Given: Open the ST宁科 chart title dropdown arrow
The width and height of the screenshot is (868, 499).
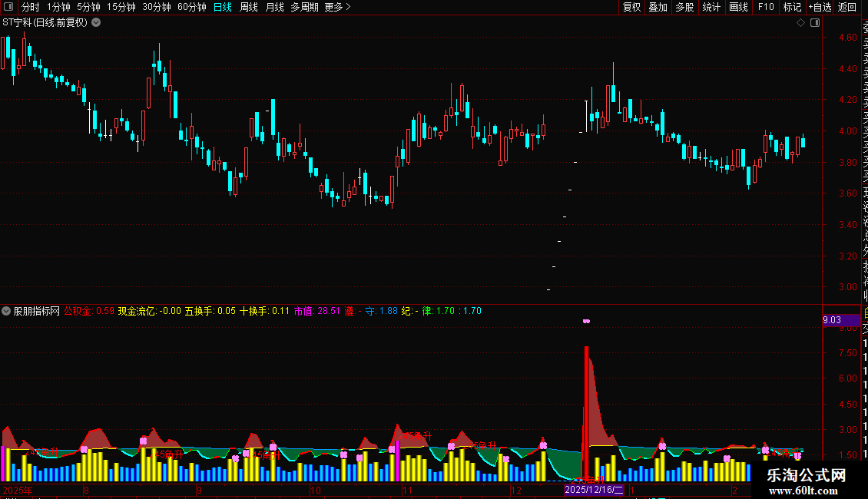Looking at the screenshot, I should 96,23.
